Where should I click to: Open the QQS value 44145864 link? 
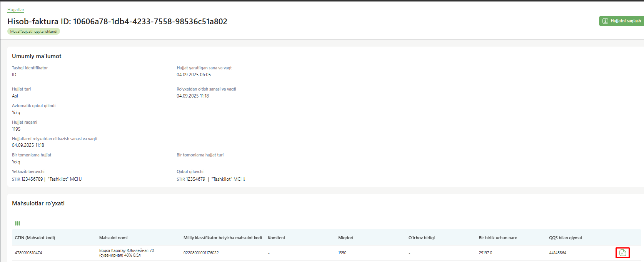click(x=557, y=253)
